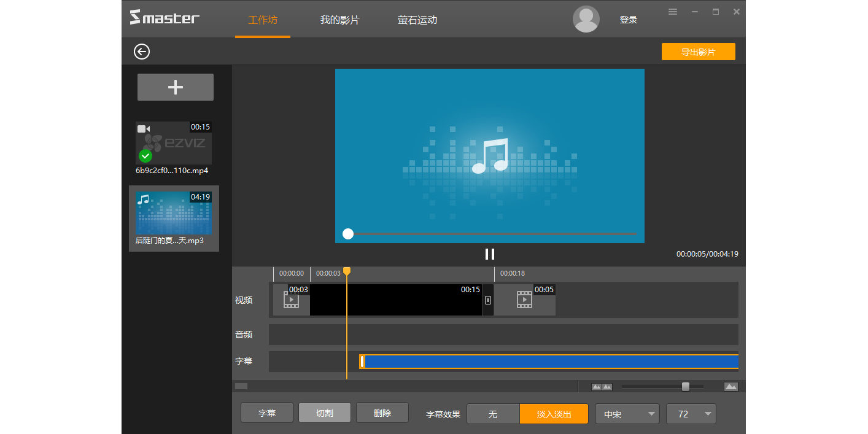Open the 中宋 font dropdown
Screen dimensions: 868x434
tap(627, 414)
